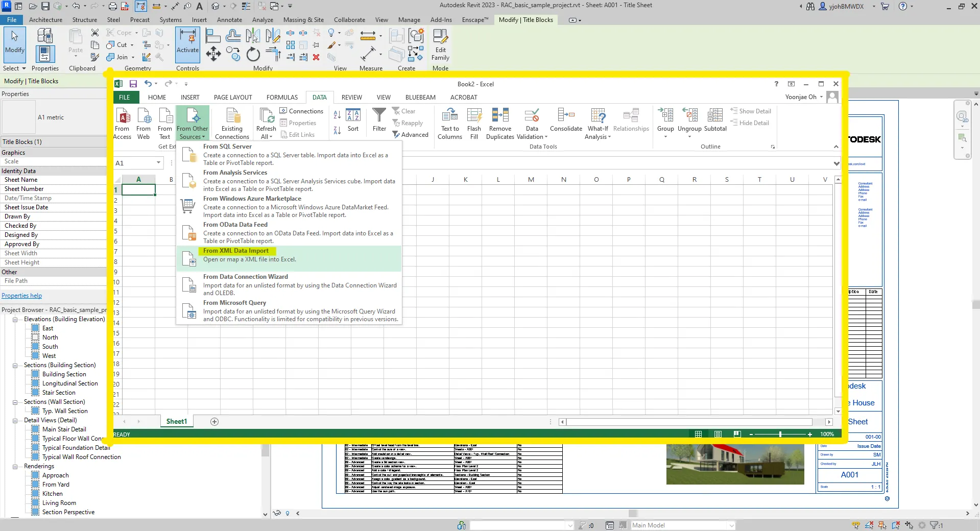
Task: Add a new sheet with plus button
Action: coord(214,422)
